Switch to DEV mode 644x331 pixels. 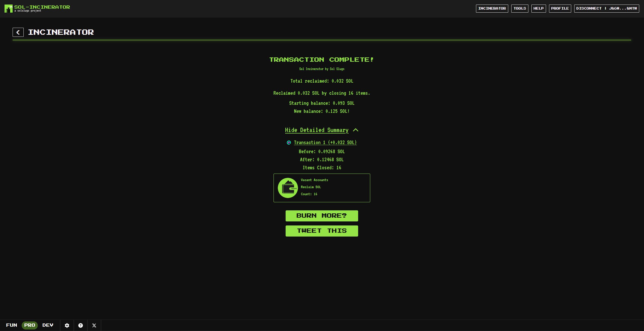(x=48, y=325)
